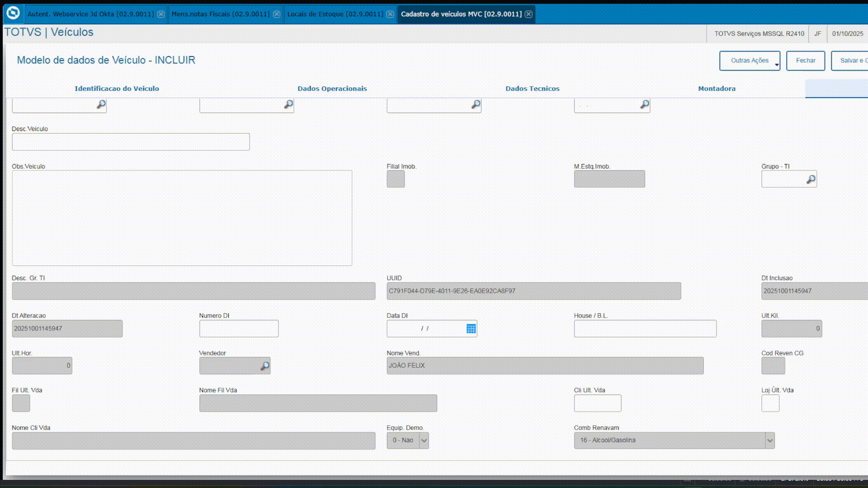Click the House / B.L. input field

pyautogui.click(x=645, y=328)
